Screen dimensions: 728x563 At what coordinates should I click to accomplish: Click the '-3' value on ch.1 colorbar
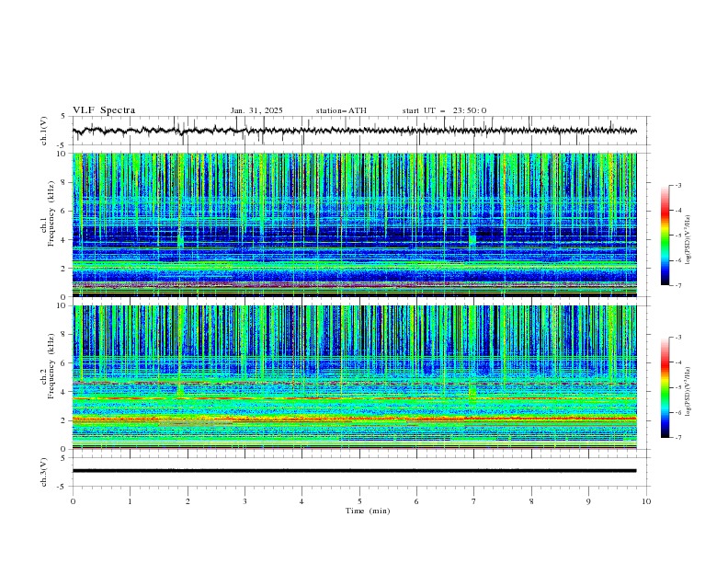point(677,185)
